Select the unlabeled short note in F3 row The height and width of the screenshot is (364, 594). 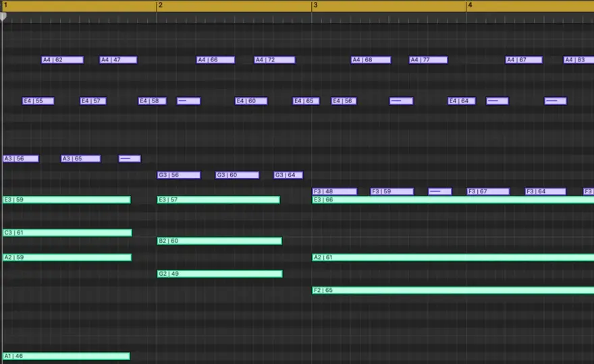(440, 191)
